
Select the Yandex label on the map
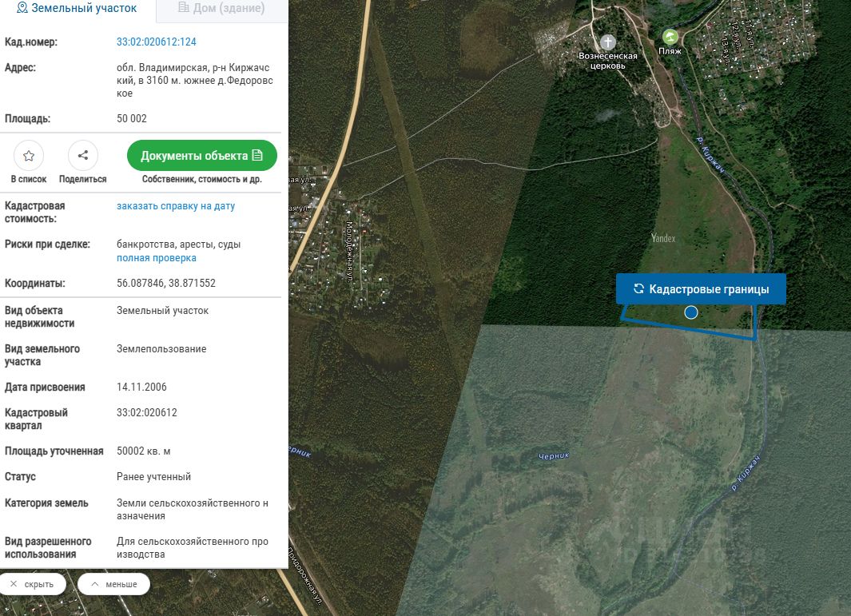[663, 238]
